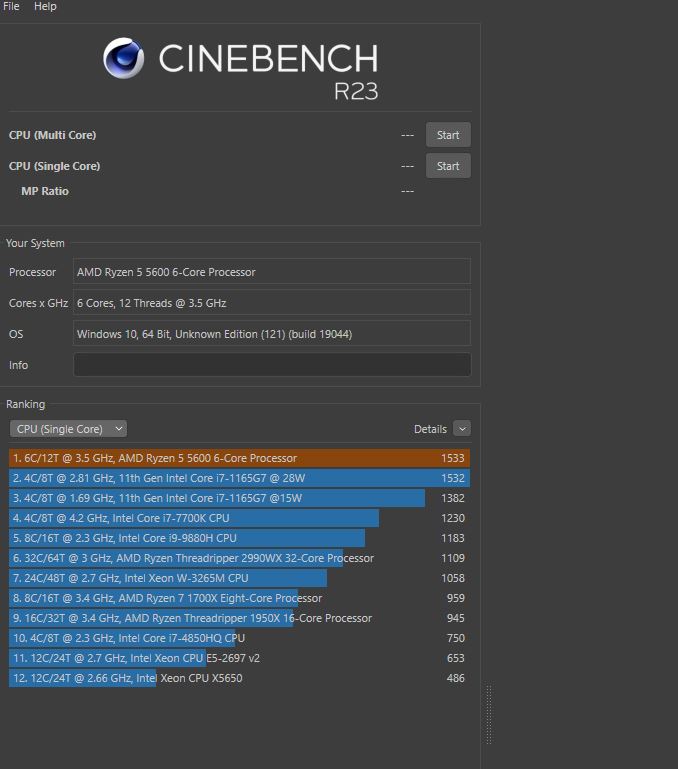Click the Cinebench logo sphere icon
Image resolution: width=678 pixels, height=769 pixels.
point(124,58)
